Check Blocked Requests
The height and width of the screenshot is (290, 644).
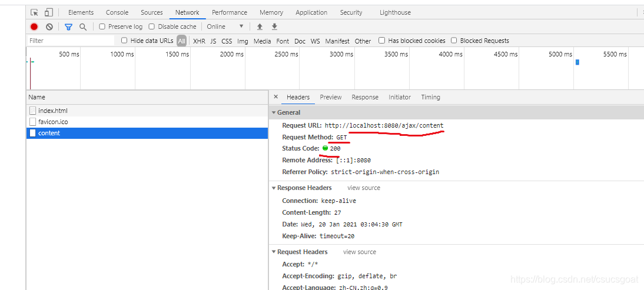click(454, 40)
